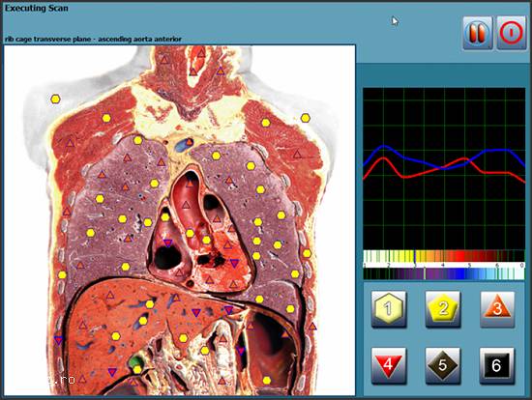
Task: Click the scan title label about ascending aorta
Action: [x=93, y=39]
